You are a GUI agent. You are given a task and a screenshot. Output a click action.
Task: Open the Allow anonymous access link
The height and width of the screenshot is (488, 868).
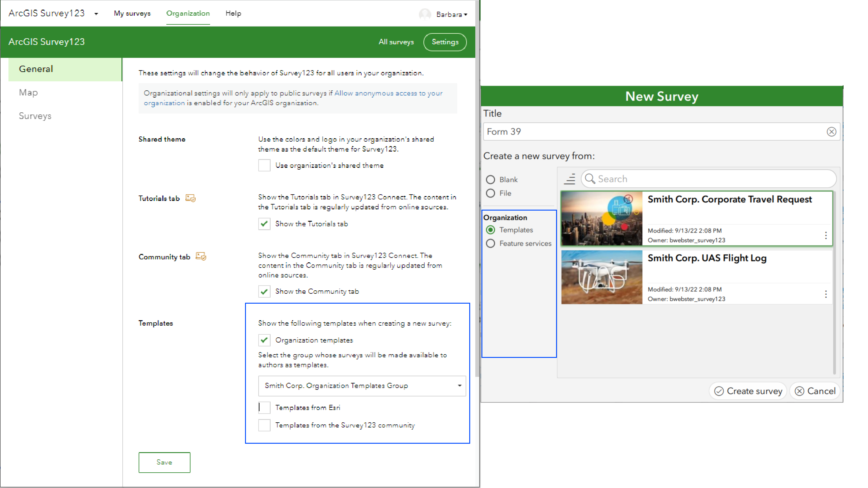click(x=388, y=93)
